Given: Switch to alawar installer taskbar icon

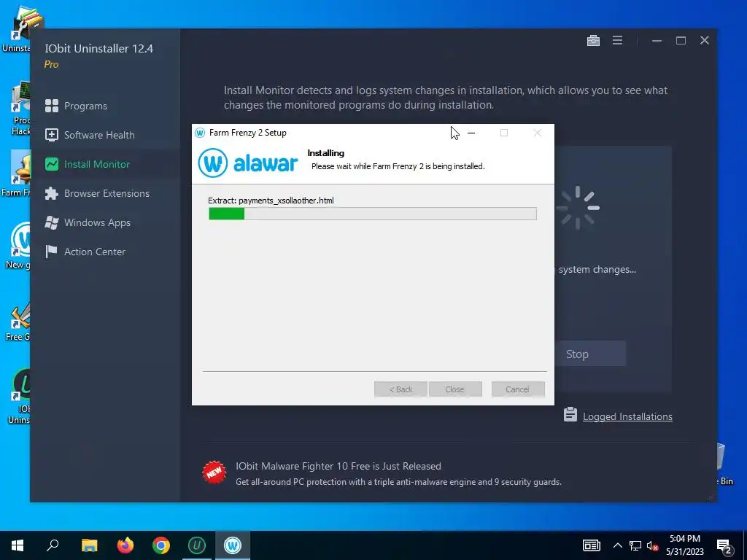Looking at the screenshot, I should 233,545.
